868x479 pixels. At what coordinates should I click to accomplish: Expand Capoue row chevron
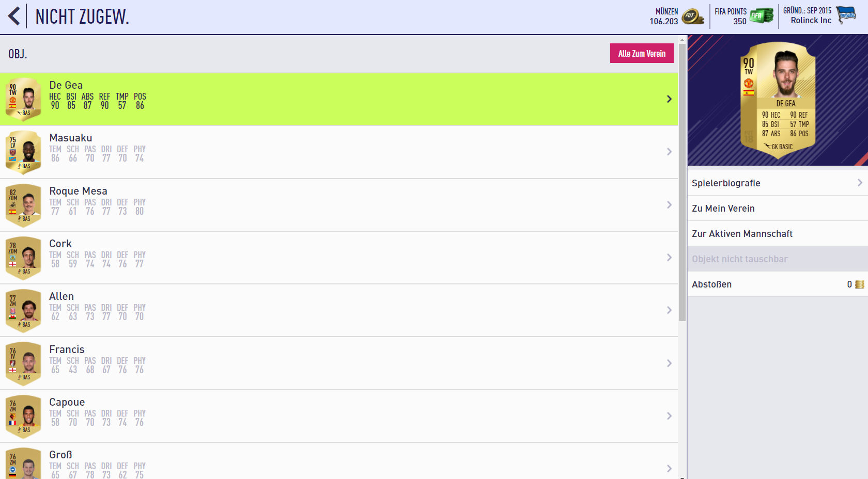669,416
